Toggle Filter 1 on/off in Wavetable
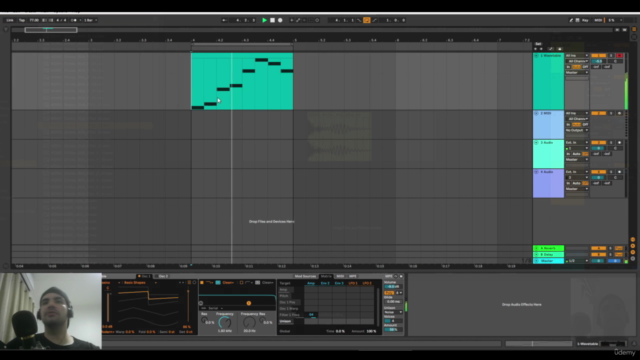 pos(202,282)
